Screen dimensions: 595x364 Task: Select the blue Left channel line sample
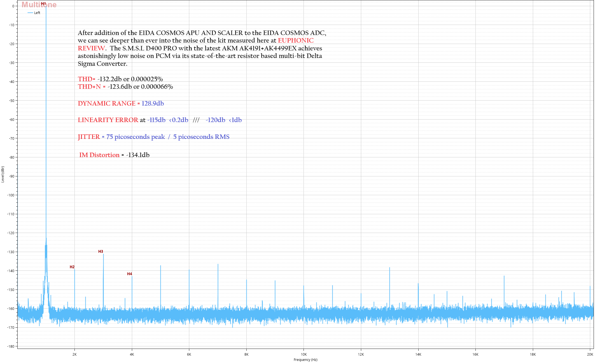[x=30, y=13]
